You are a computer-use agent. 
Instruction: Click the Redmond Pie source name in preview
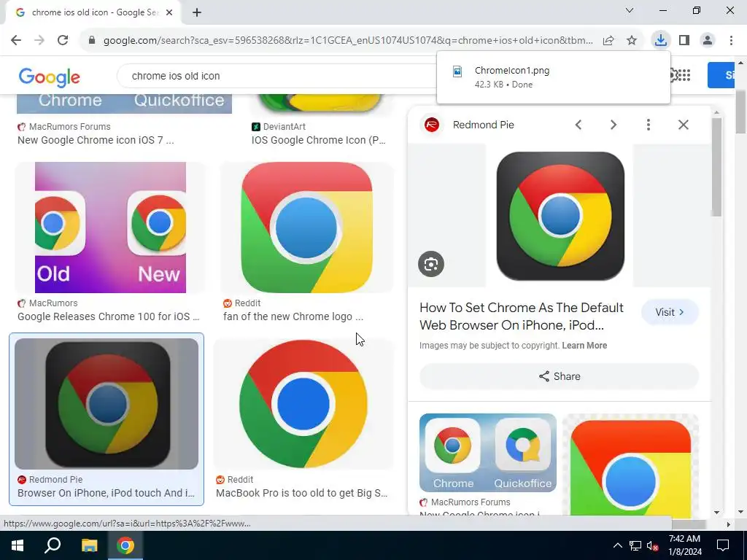[483, 125]
